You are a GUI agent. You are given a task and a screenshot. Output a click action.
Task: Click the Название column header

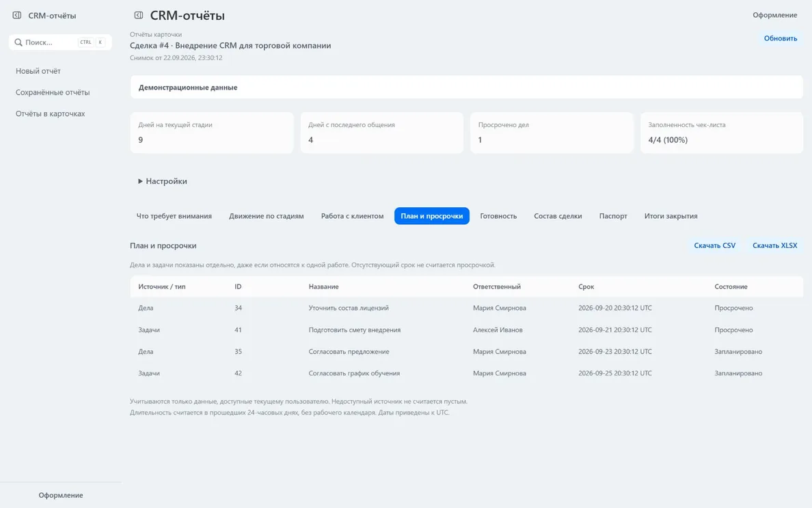(324, 286)
